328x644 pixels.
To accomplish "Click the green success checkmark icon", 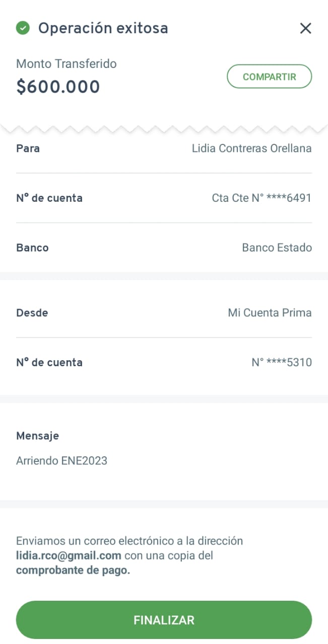I will click(23, 28).
